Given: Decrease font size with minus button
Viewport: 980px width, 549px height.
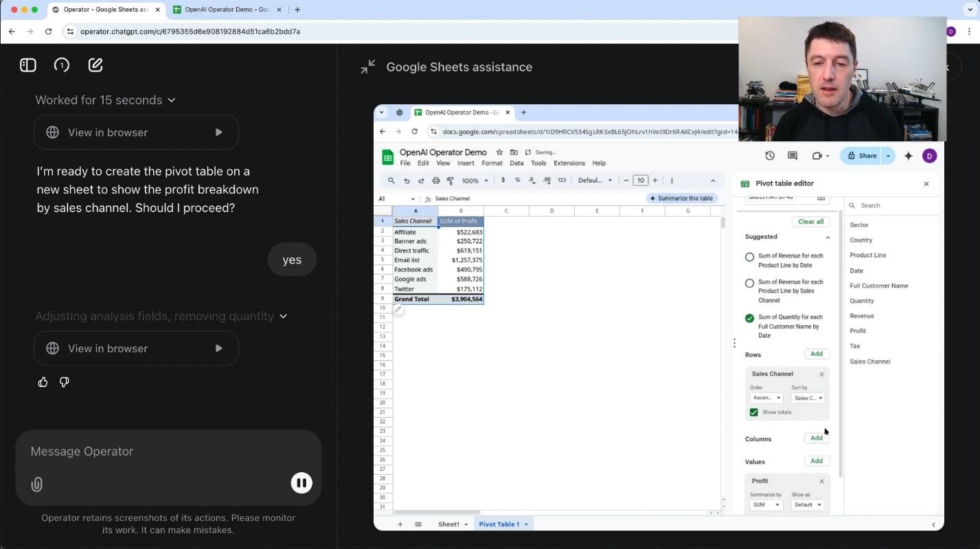Looking at the screenshot, I should tap(626, 180).
